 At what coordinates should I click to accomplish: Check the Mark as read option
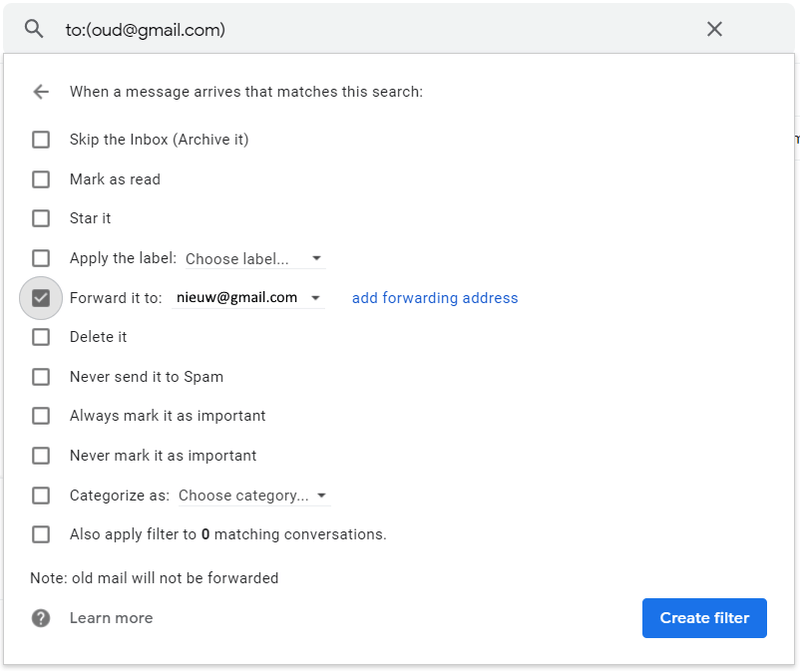coord(41,180)
